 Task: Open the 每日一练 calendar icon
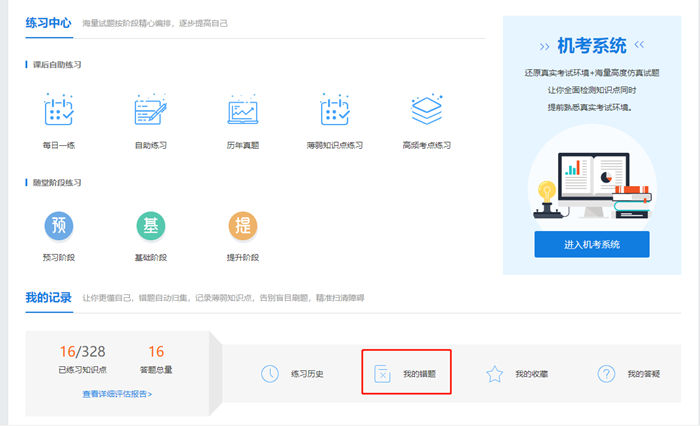tap(59, 110)
